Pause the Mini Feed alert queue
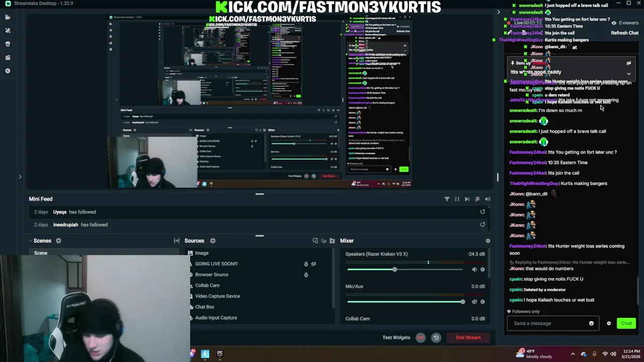 [457, 199]
